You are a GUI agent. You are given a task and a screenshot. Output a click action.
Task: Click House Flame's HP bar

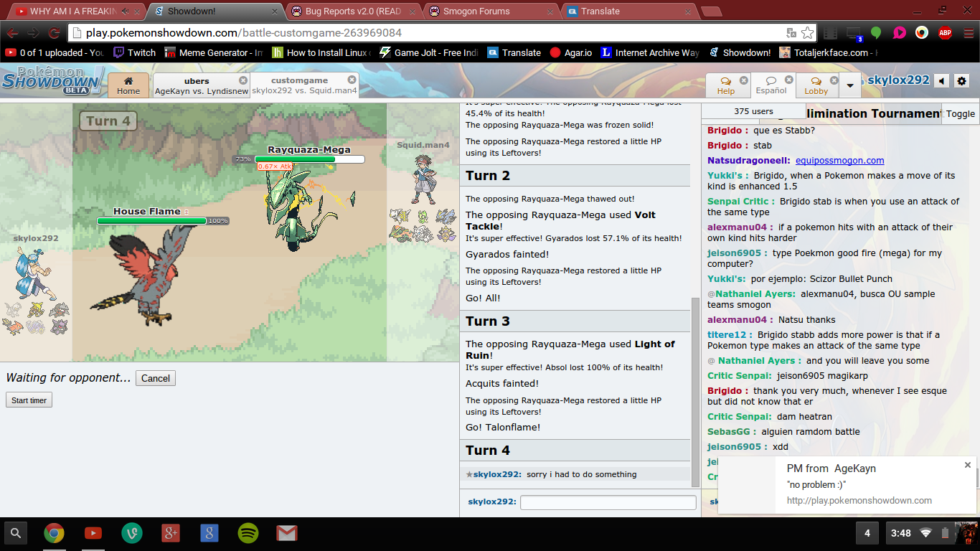click(x=152, y=221)
